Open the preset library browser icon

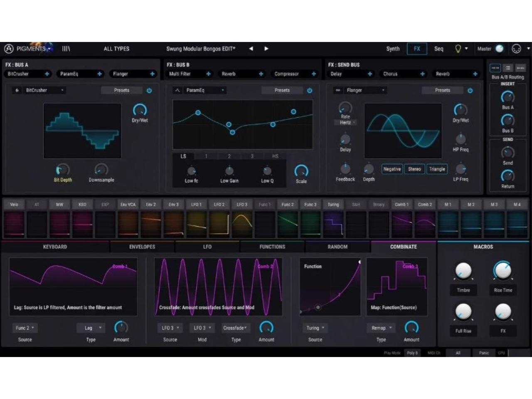point(66,49)
